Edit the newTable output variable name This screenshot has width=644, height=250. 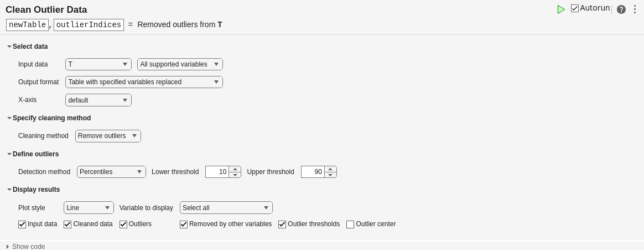28,25
